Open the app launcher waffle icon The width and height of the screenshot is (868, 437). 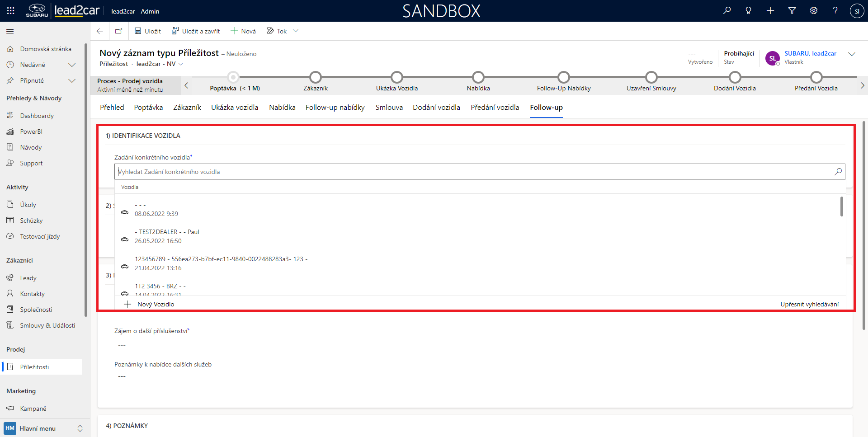point(10,11)
